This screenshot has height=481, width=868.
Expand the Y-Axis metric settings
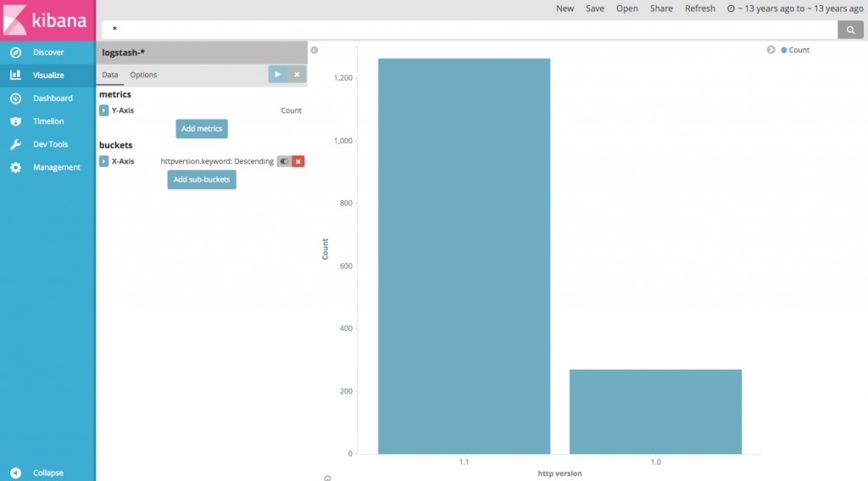pyautogui.click(x=104, y=110)
